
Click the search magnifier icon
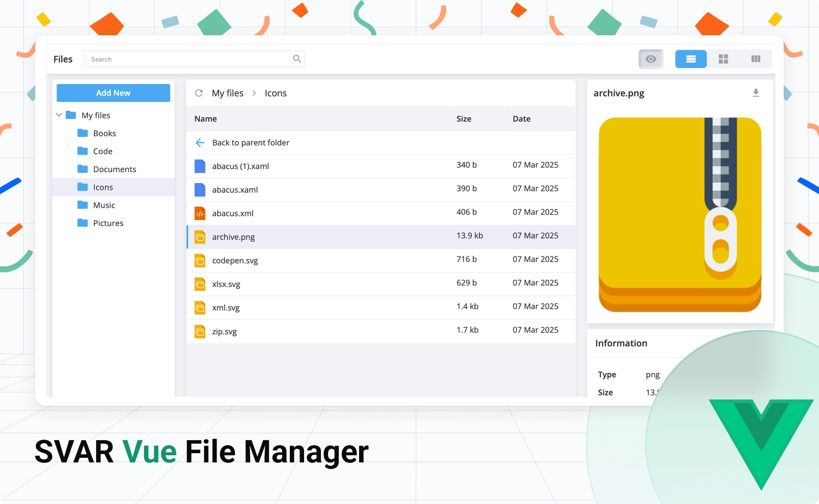pyautogui.click(x=297, y=59)
